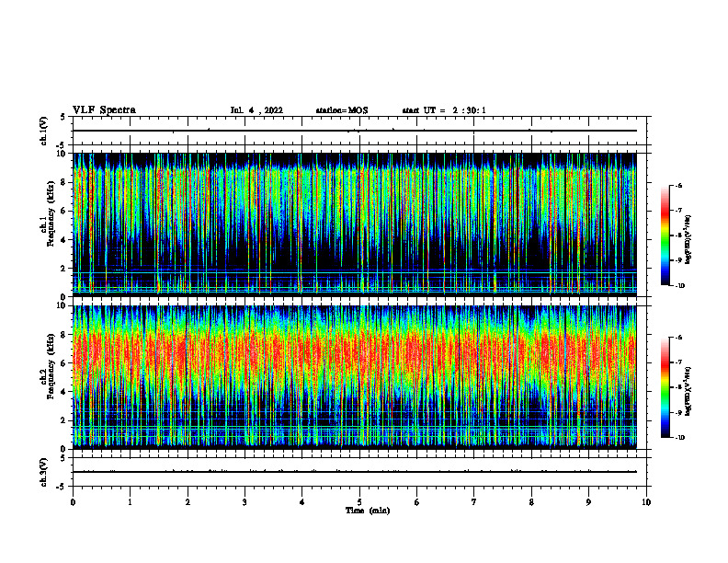
Task: Click time axis tick label "3"
Action: tap(245, 502)
